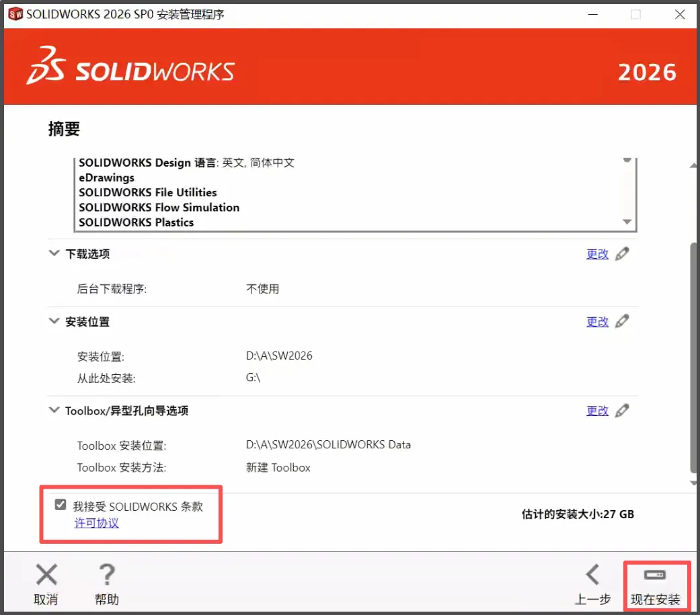Click the SOLIDWORKS logo in red banner

pyautogui.click(x=130, y=66)
